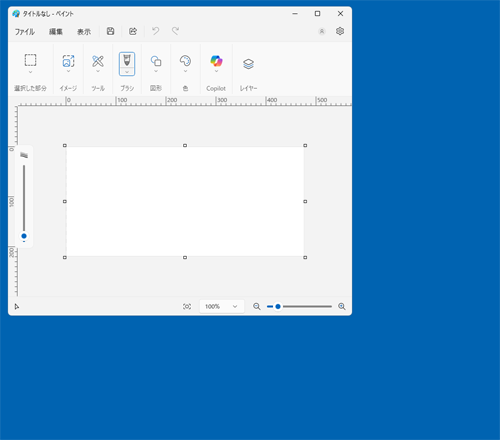Click the brush size slider handle

tap(24, 236)
